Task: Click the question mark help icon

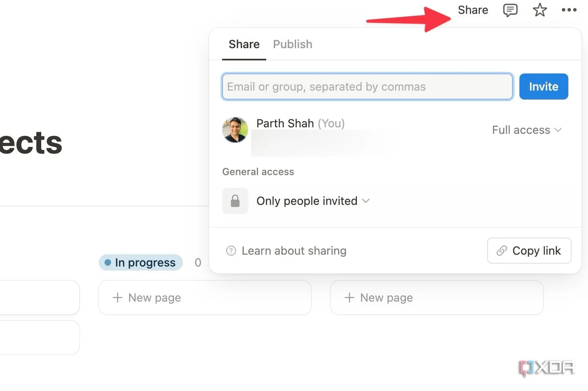Action: point(231,251)
